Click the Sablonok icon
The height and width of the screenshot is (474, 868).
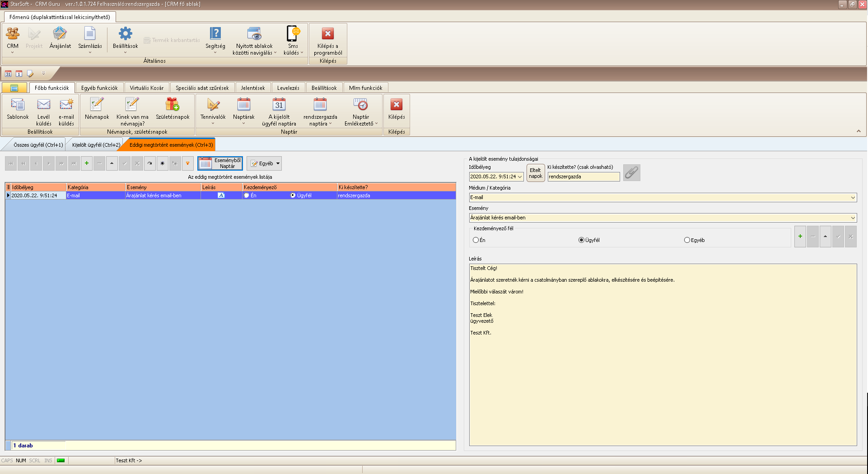pos(18,109)
